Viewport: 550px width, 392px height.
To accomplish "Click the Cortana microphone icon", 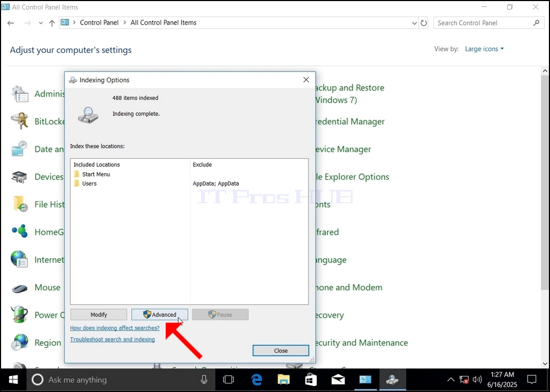I will (x=204, y=380).
